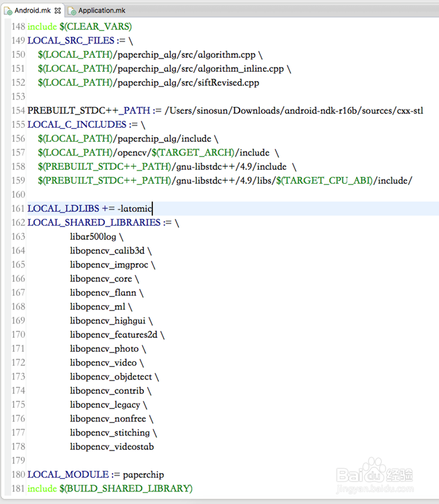
Task: Click the LOCAL_LDLIBS += -latomic line
Action: (x=90, y=209)
